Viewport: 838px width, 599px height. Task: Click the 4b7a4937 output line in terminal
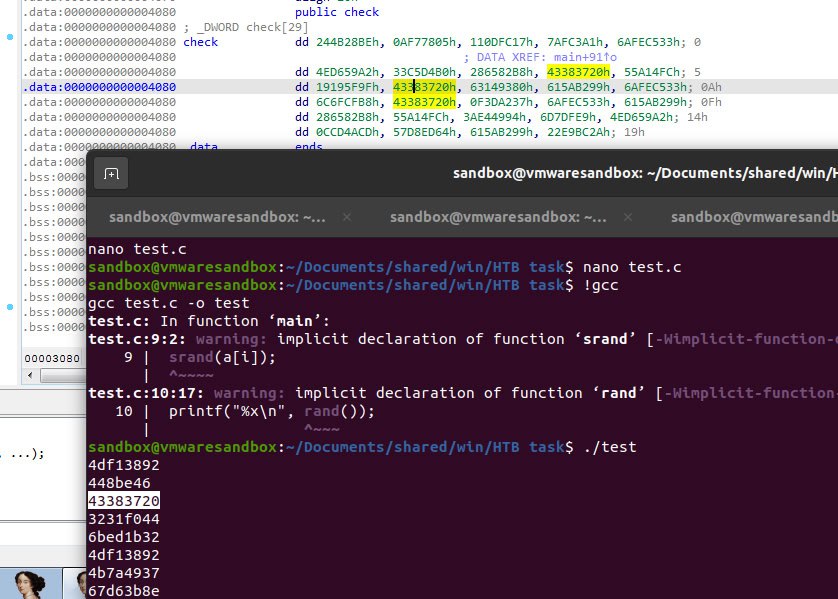point(124,573)
